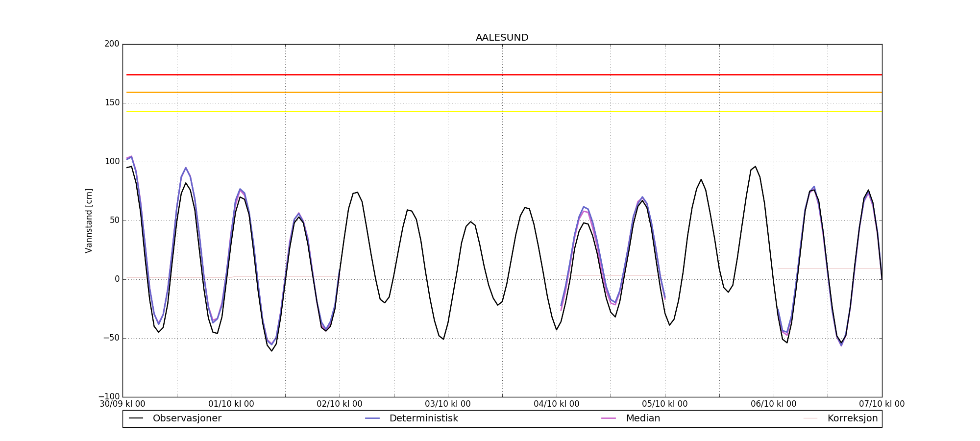The image size is (980, 441).
Task: Click the red horizontal threshold line
Action: click(x=490, y=75)
